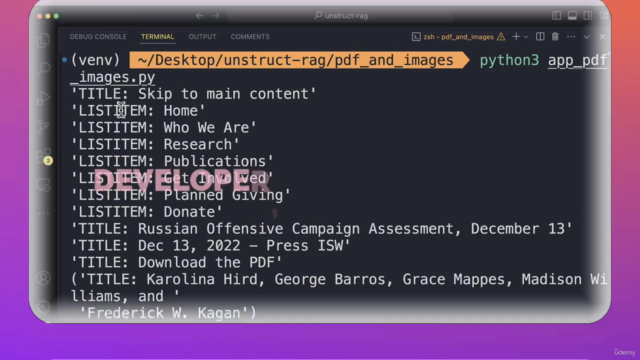Kill terminal with the trash icon
Image resolution: width=640 pixels, height=360 pixels.
click(555, 37)
